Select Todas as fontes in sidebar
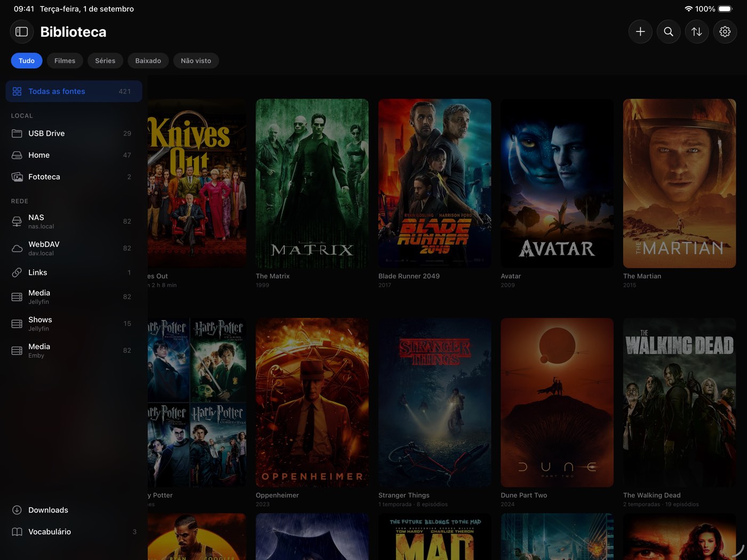Viewport: 747px width, 560px height. [74, 91]
